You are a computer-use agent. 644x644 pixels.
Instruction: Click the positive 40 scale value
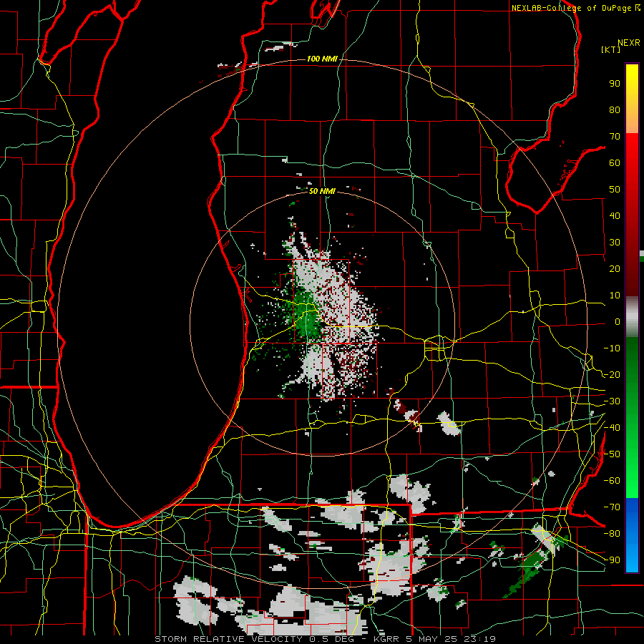615,216
